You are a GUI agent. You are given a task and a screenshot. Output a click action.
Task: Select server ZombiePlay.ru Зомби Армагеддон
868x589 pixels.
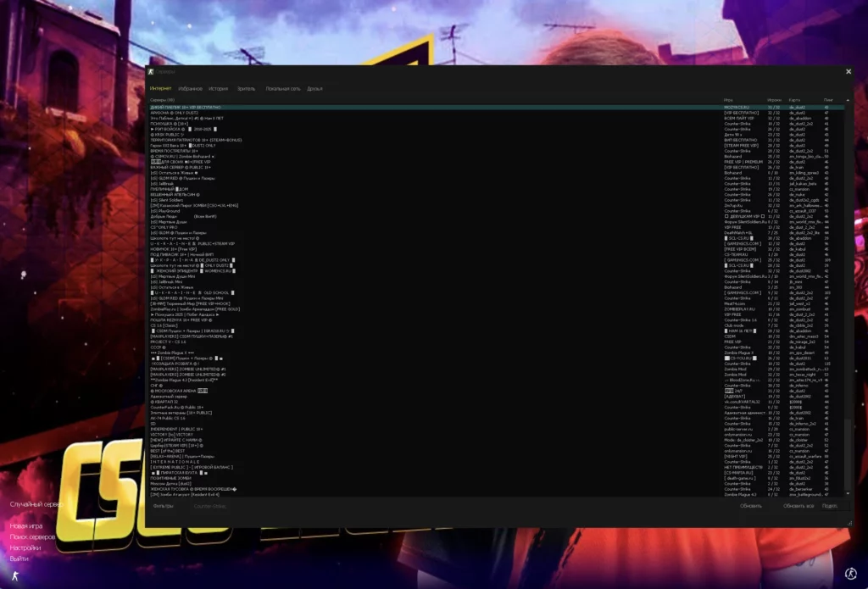(x=497, y=308)
